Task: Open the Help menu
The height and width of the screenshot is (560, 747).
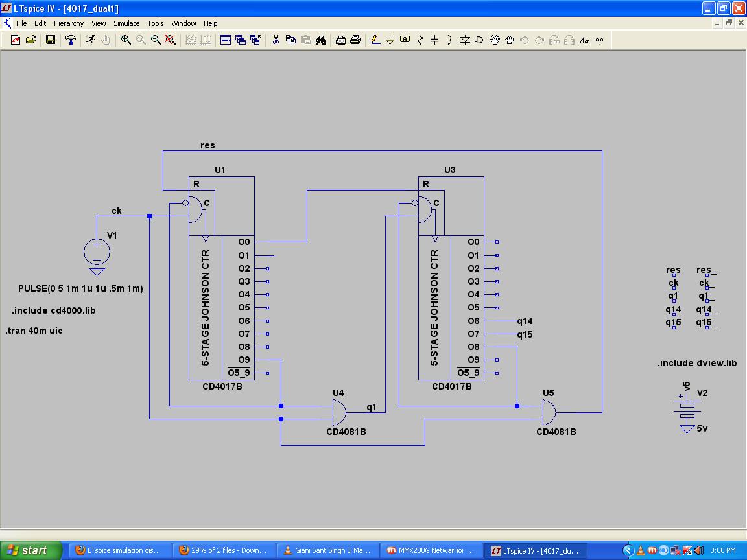Action: (x=211, y=23)
